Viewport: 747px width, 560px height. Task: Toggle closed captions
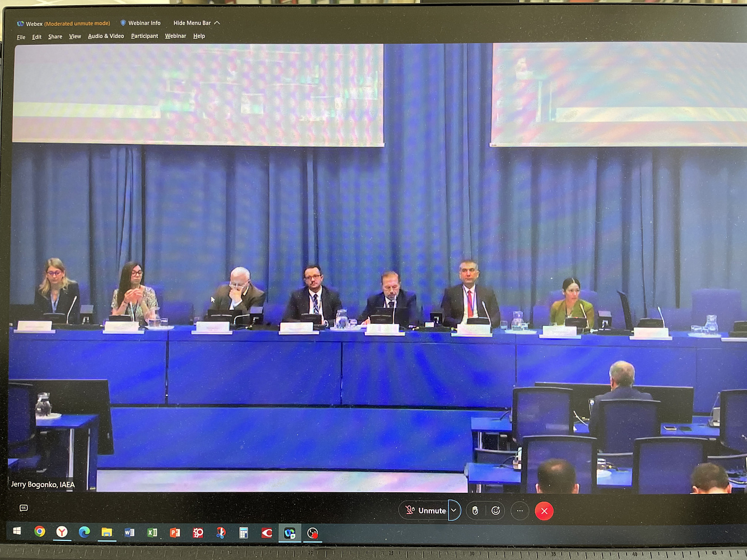tap(24, 508)
